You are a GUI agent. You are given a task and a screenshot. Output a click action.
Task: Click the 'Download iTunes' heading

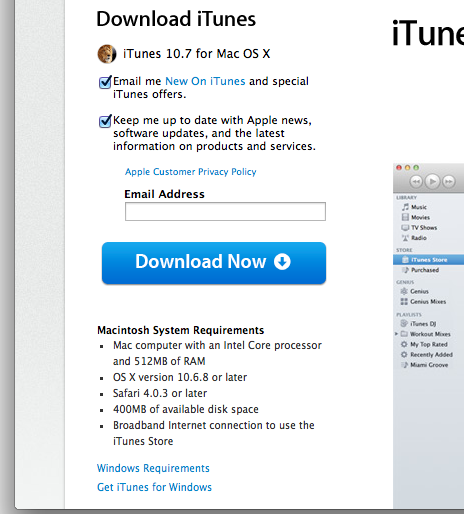pyautogui.click(x=176, y=19)
